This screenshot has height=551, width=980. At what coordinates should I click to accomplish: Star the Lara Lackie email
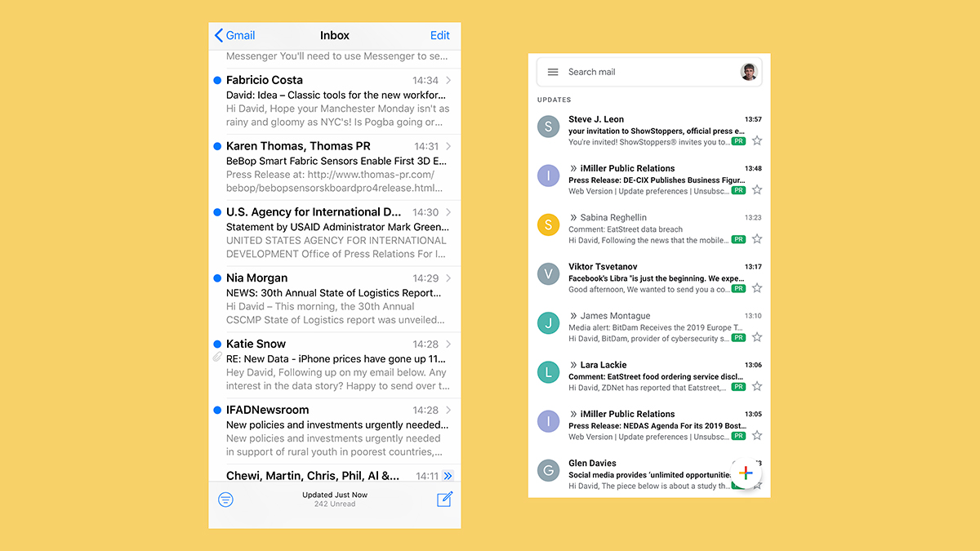[x=757, y=386]
